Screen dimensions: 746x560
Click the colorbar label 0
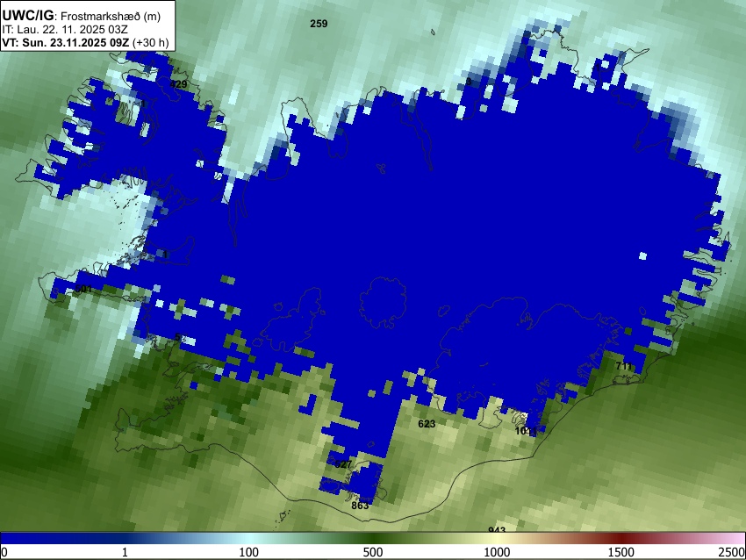pos(4,552)
